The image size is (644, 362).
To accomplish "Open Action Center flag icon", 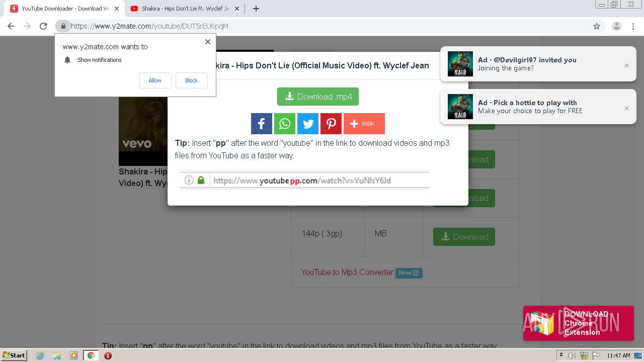I will [596, 355].
